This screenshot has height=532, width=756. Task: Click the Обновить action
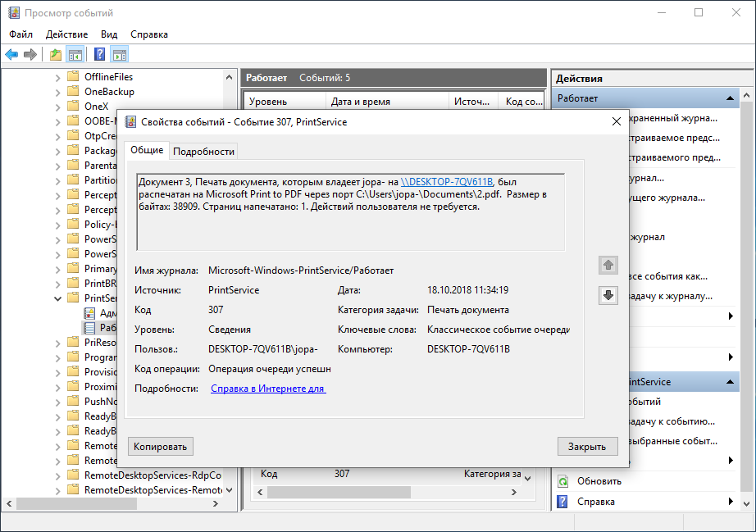(x=599, y=481)
